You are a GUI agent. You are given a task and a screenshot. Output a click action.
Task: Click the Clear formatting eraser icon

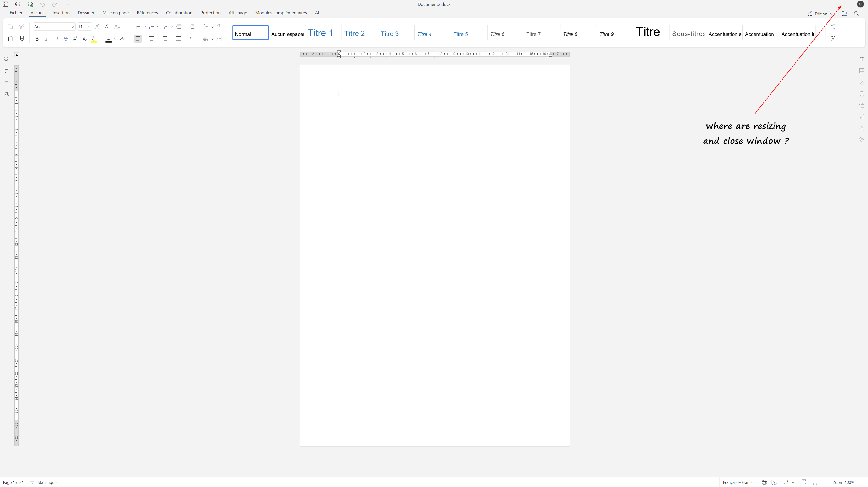[123, 39]
